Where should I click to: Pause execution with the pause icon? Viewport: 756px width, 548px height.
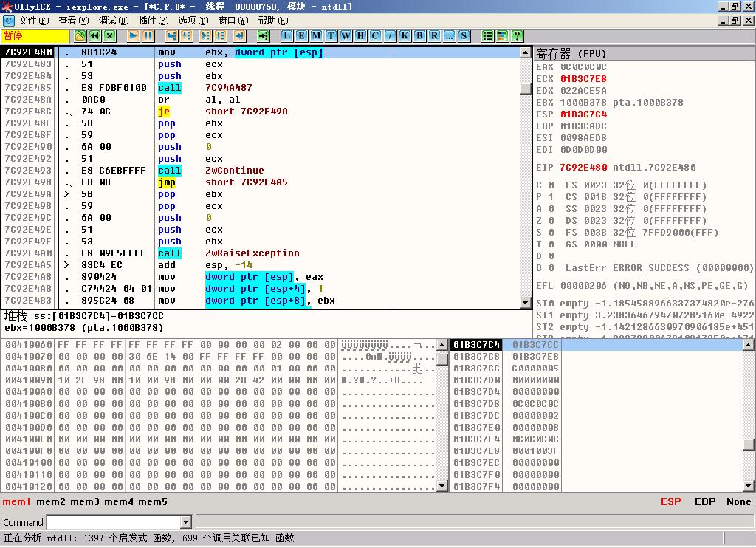(x=148, y=35)
